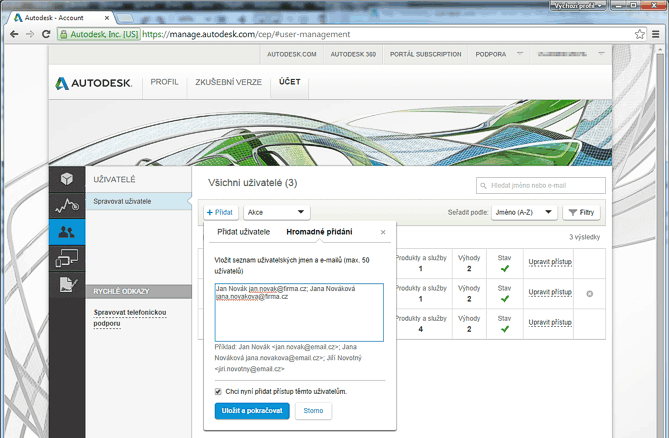Click the browser forward arrow
This screenshot has height=438, width=669.
(x=30, y=34)
